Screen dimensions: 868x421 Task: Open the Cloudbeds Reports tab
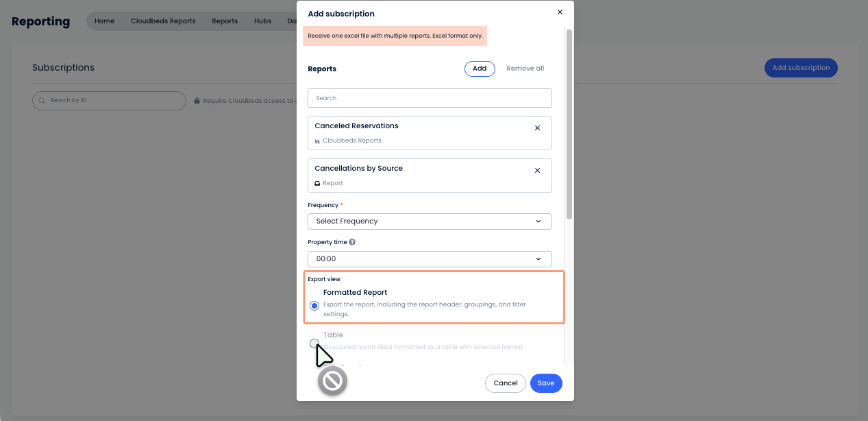[163, 21]
